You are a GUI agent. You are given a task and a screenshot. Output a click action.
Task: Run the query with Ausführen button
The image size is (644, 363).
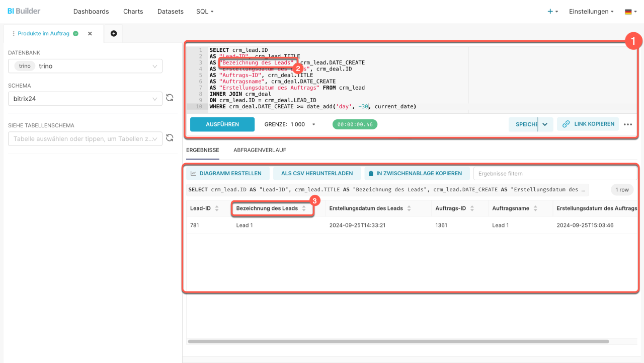[222, 124]
